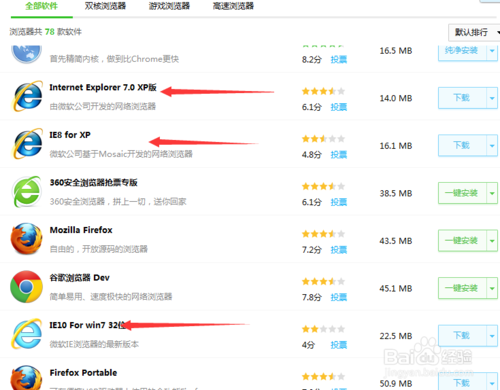Click the 7.8分 score text
The image size is (500, 390).
(x=312, y=297)
